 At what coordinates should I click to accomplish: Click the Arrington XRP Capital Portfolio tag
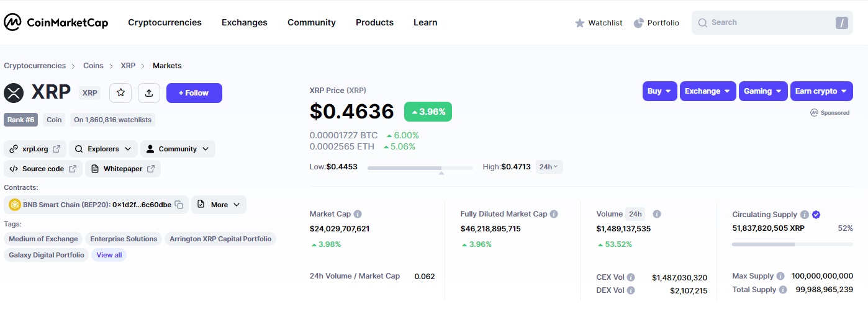[x=220, y=239]
